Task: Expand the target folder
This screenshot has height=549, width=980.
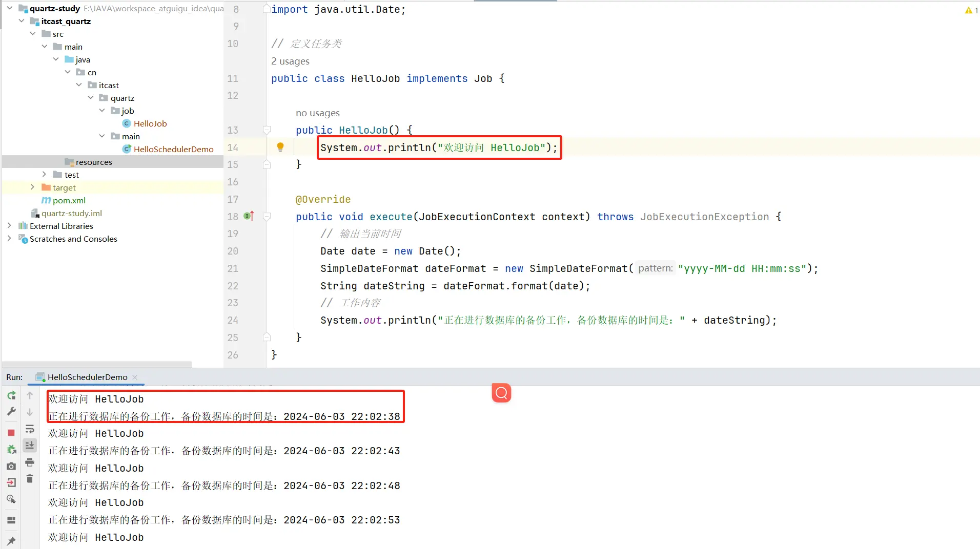Action: 32,187
